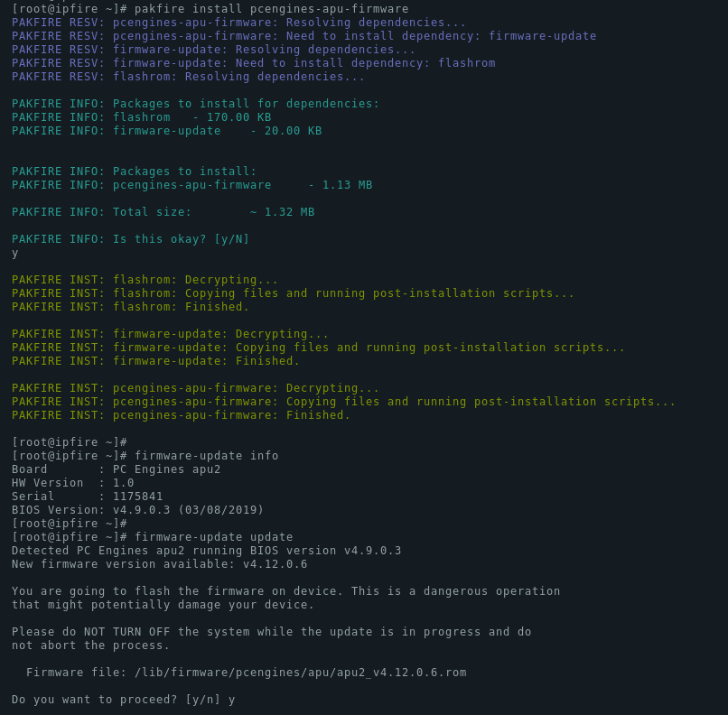Click the 'Packages to install for dependencies' line
Viewport: 728px width, 715px height.
point(195,104)
